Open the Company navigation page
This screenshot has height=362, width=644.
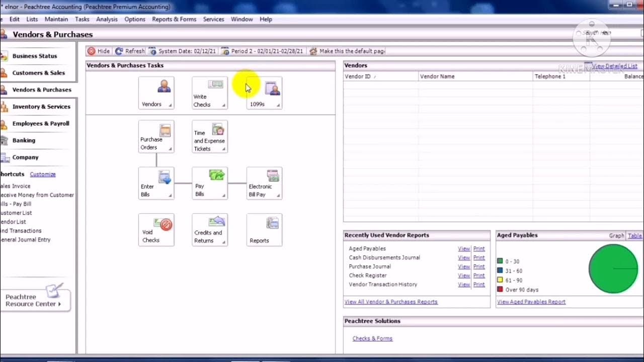coord(25,157)
